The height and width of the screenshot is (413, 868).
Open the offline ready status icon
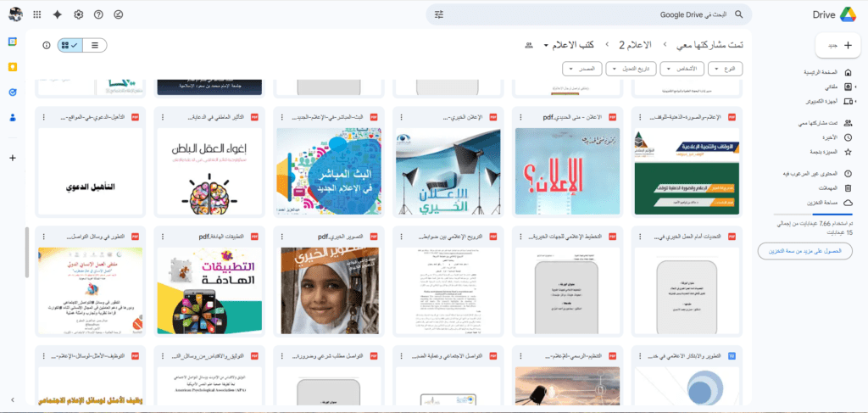[119, 14]
